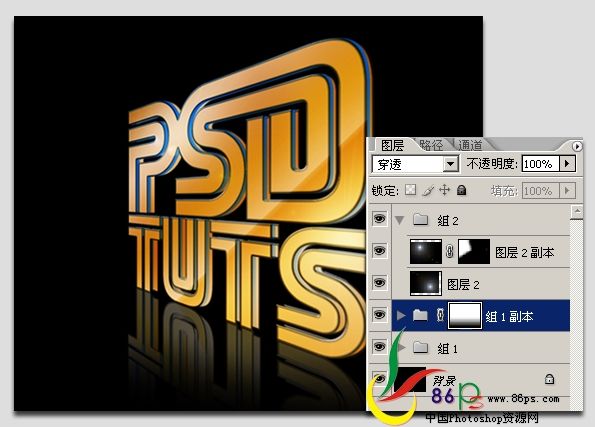Image resolution: width=595 pixels, height=427 pixels.
Task: Toggle lock transparent pixels icon
Action: [411, 190]
